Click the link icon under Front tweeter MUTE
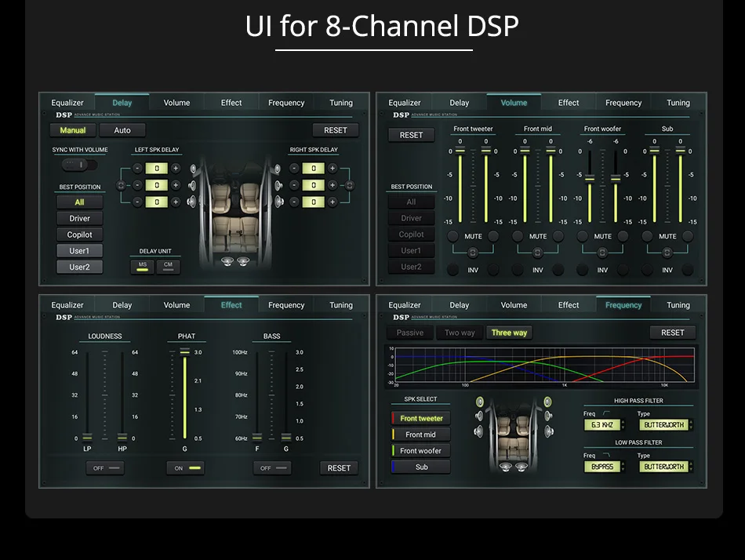The width and height of the screenshot is (745, 560). pyautogui.click(x=472, y=253)
